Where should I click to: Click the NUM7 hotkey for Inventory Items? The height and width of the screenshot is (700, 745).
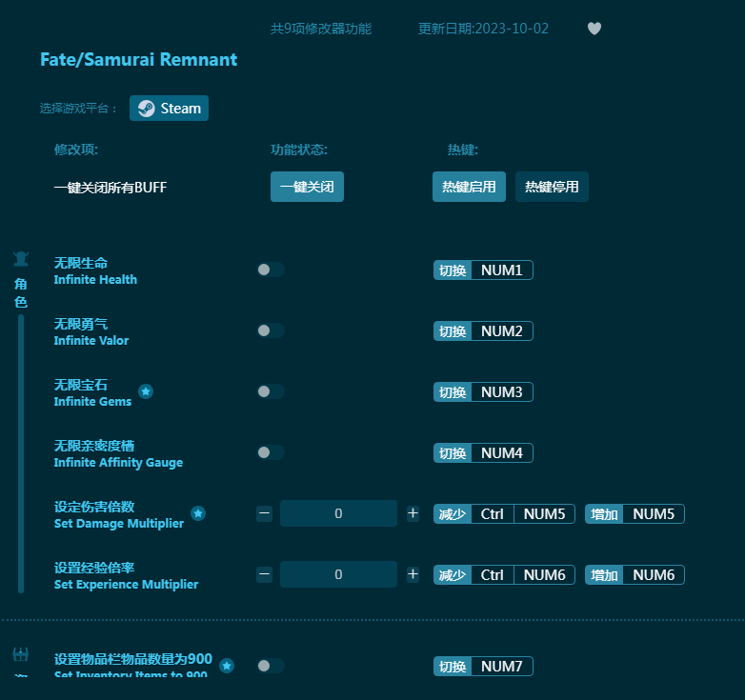(502, 667)
